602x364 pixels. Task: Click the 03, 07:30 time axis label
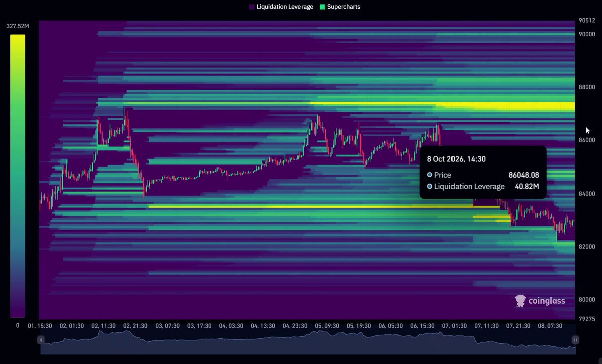point(167,326)
